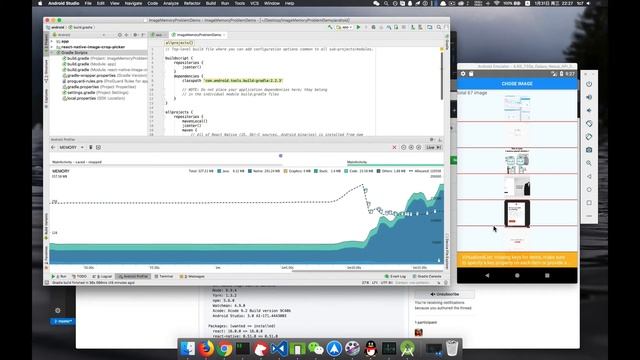
Task: Click emulator rotate left icon
Action: point(589,123)
